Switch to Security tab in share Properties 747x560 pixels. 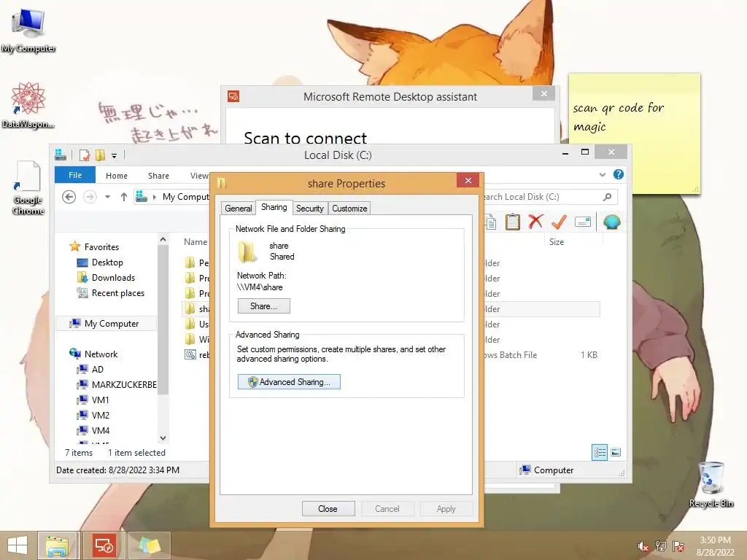309,208
